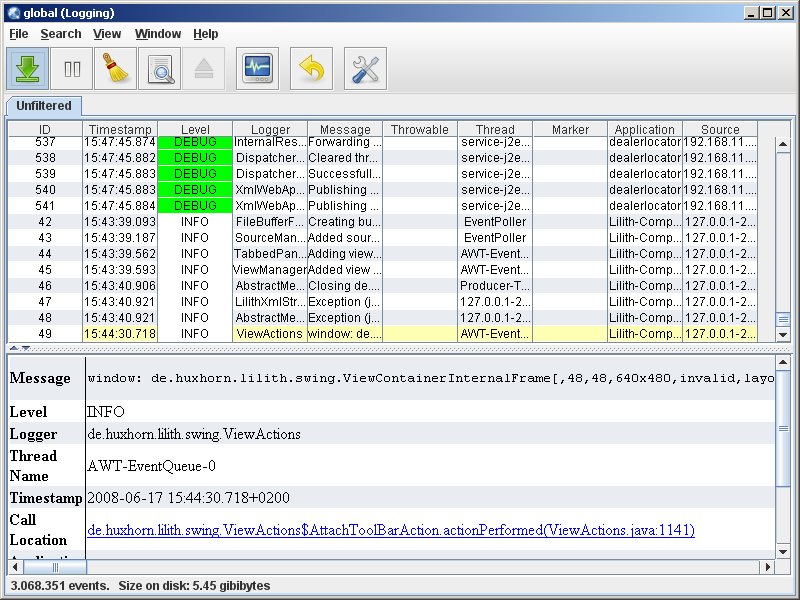The width and height of the screenshot is (800, 600).
Task: Open the Search menu
Action: pos(61,34)
